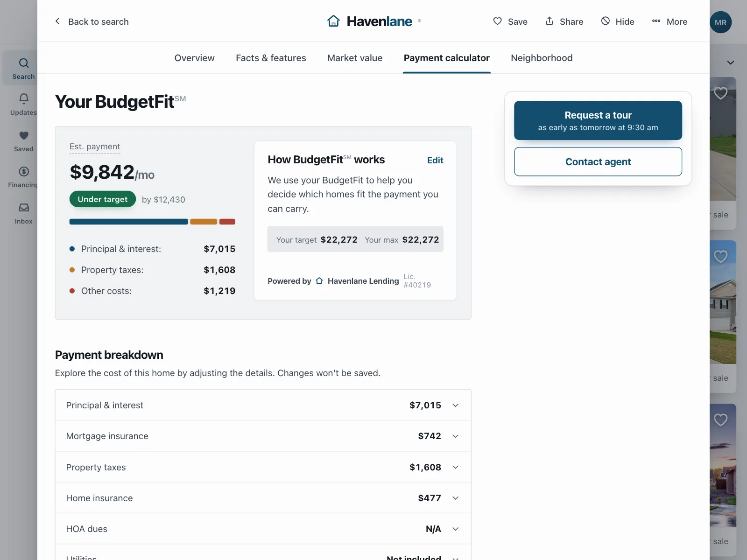The image size is (747, 560).
Task: Click the Your target $22,272 value
Action: [x=339, y=239]
